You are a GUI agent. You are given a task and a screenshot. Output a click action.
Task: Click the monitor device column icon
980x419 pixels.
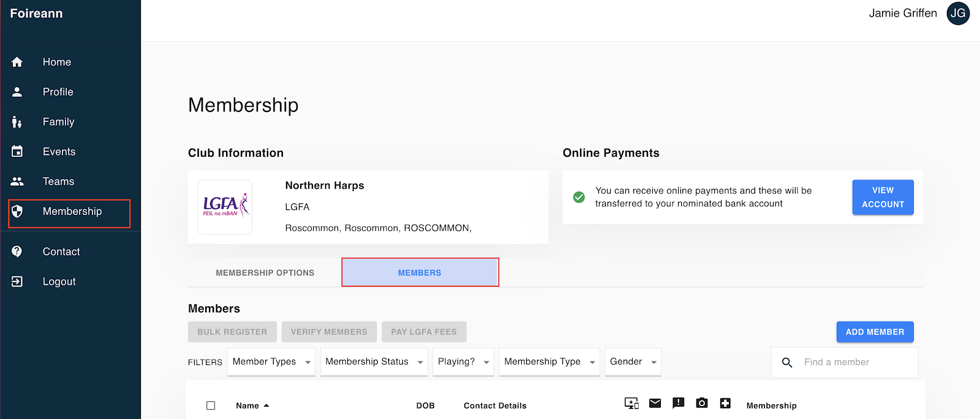(x=631, y=403)
